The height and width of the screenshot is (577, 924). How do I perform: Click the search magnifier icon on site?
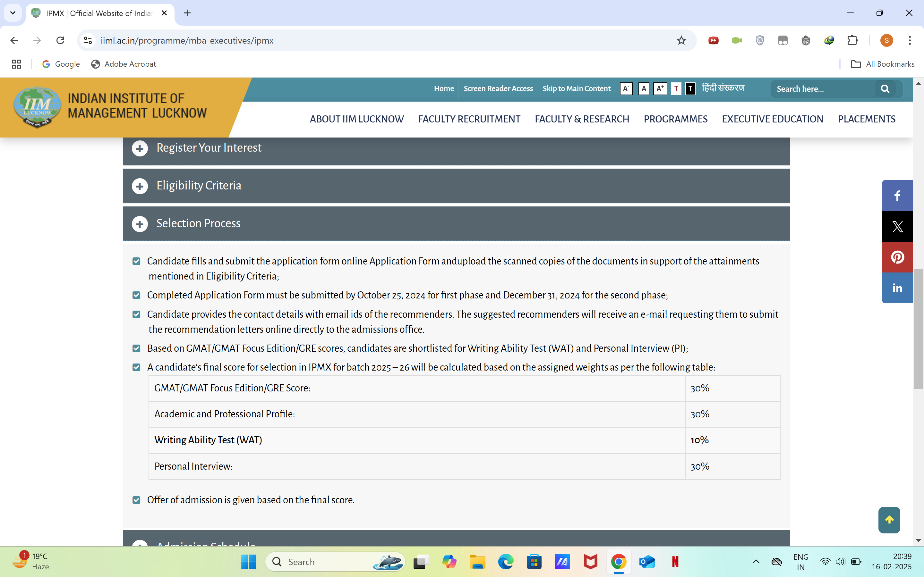[x=885, y=89]
